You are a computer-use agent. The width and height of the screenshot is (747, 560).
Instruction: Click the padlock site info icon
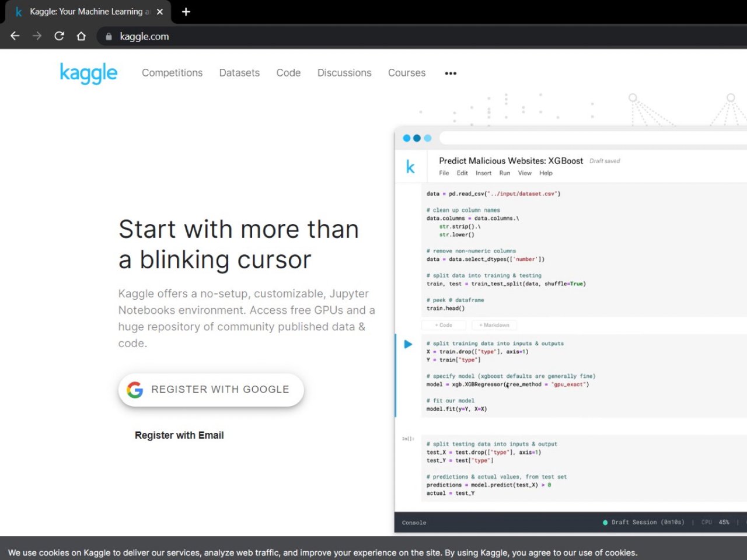pyautogui.click(x=109, y=36)
